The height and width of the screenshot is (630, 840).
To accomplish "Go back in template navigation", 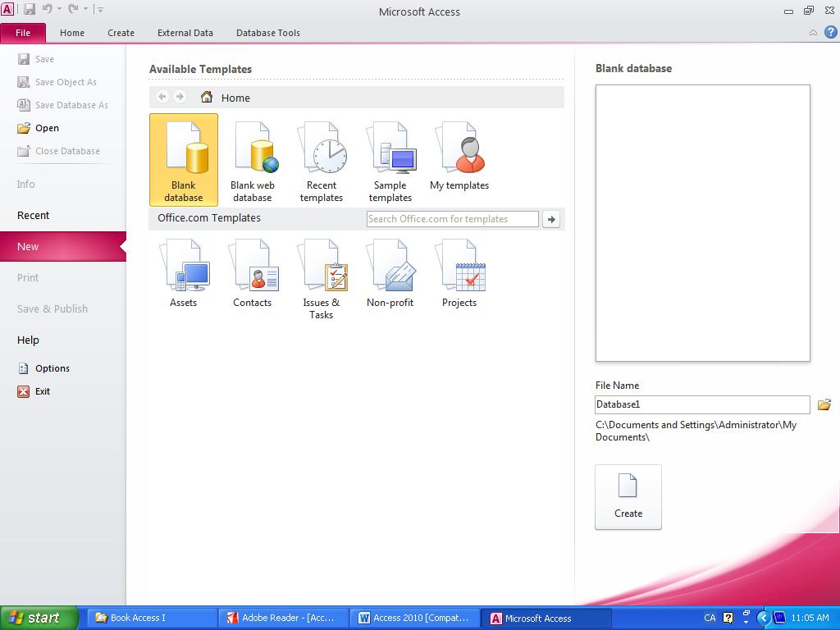I will pos(162,97).
